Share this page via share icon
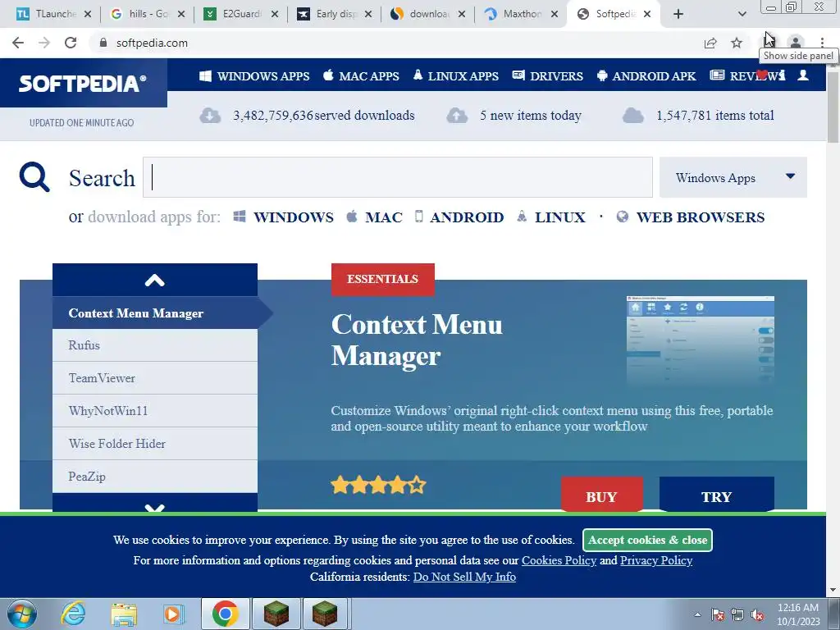The image size is (840, 630). click(x=710, y=43)
